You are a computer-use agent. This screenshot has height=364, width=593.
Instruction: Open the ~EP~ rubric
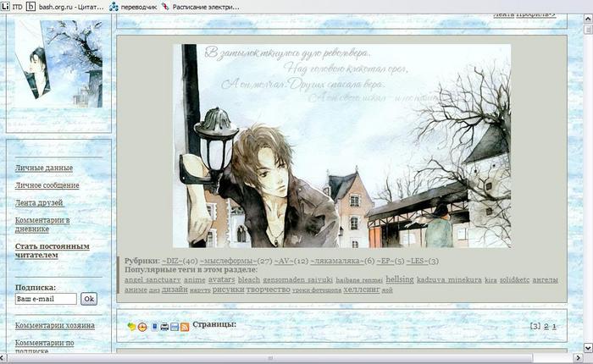(385, 262)
